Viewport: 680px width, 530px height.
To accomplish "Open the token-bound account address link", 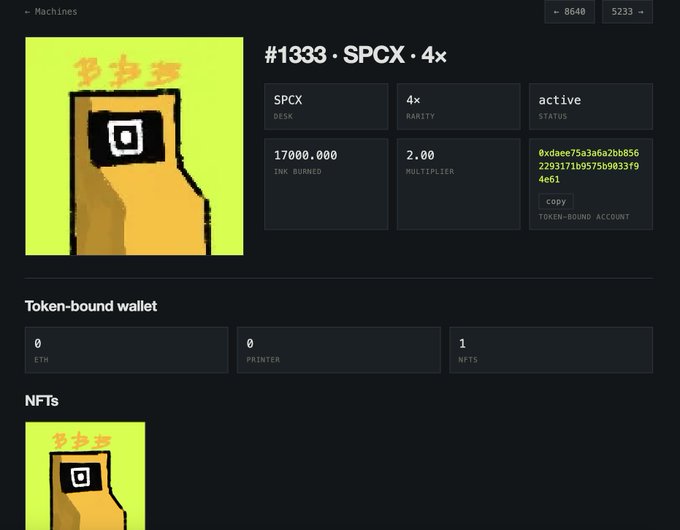I will [588, 166].
